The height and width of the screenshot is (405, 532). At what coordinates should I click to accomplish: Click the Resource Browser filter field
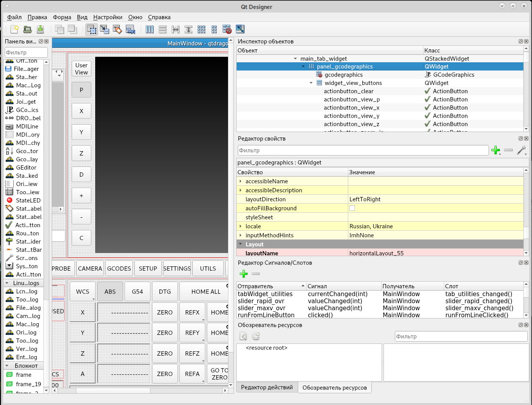[x=461, y=336]
